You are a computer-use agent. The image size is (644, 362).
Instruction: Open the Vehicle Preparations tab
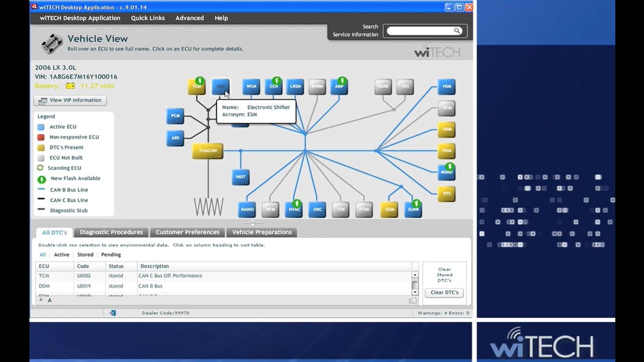(x=262, y=232)
